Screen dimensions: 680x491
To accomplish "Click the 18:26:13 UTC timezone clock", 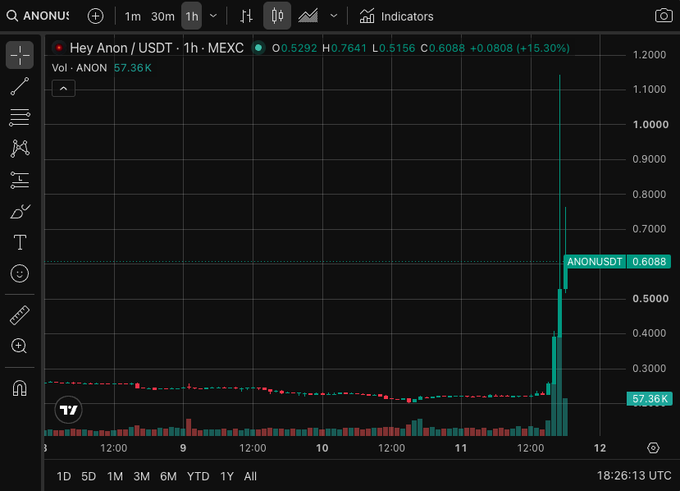I will [634, 476].
